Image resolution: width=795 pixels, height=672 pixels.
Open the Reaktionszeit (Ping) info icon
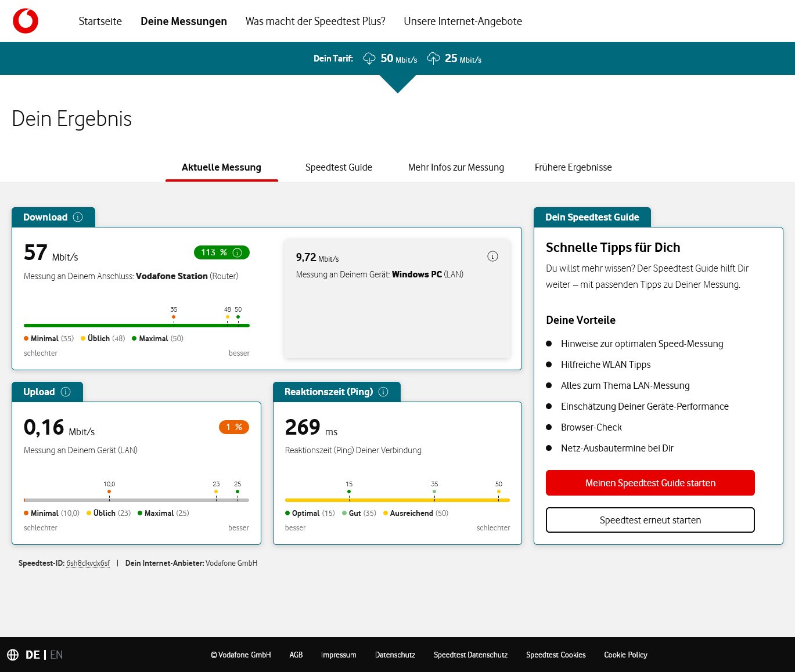(383, 392)
